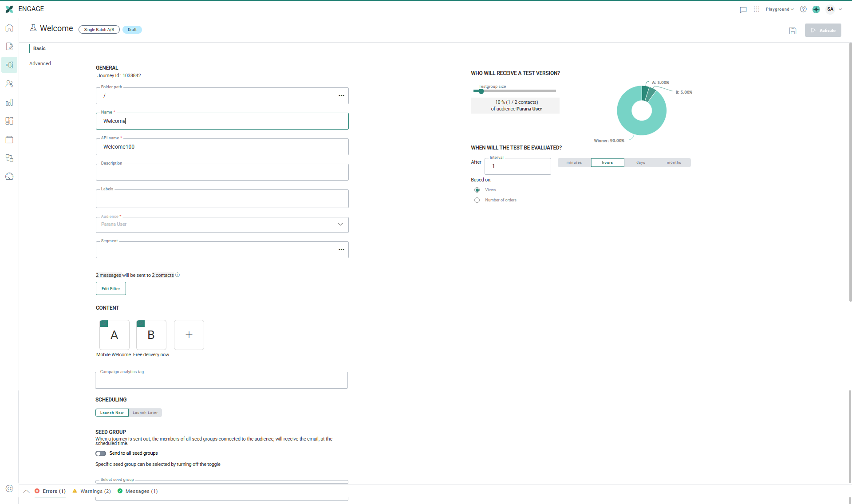Click the info icon next to contacts count

(177, 275)
